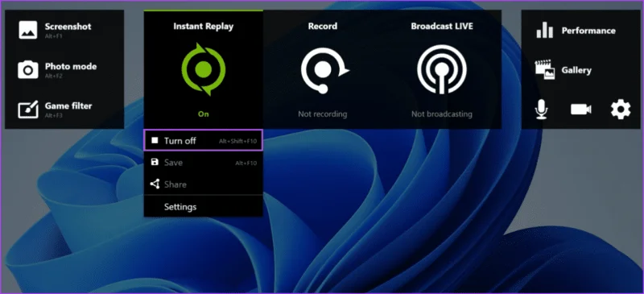The image size is (644, 294).
Task: Select the Save menu entry label
Action: (173, 163)
